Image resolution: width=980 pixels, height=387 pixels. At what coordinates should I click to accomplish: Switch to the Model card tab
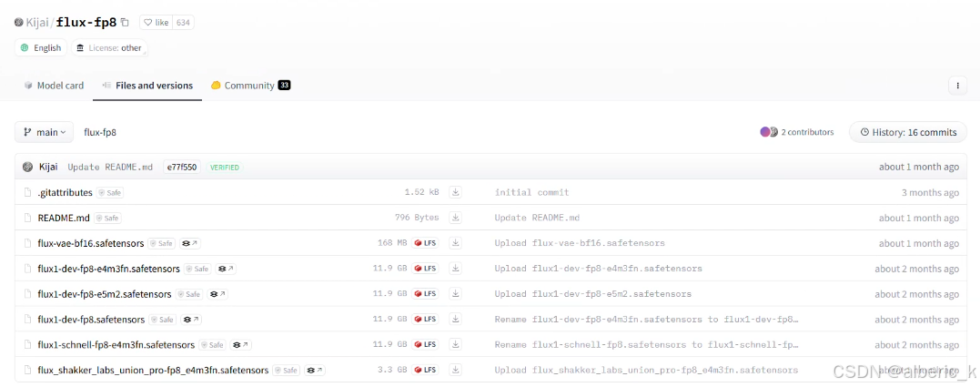(54, 86)
